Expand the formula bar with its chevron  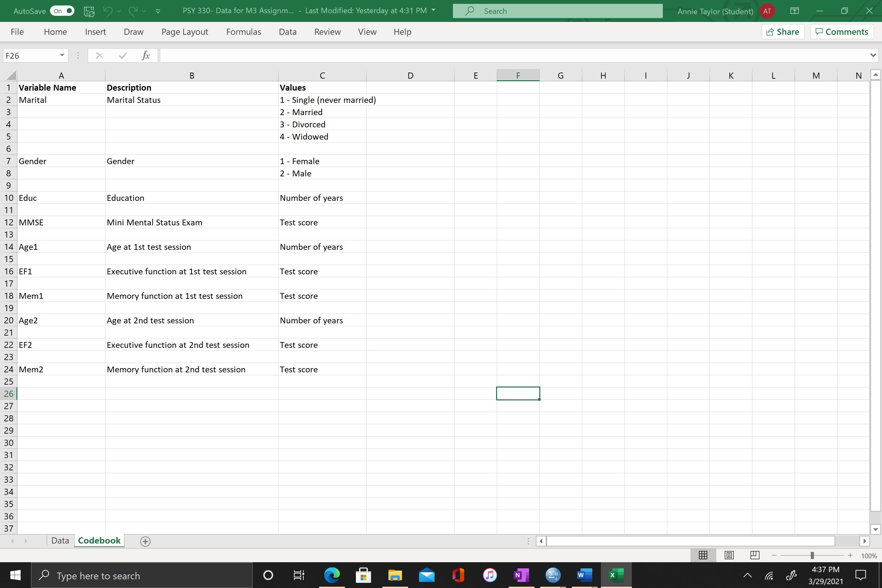coord(873,55)
